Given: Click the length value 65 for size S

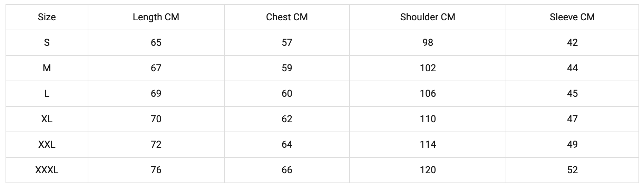Looking at the screenshot, I should (x=156, y=43).
